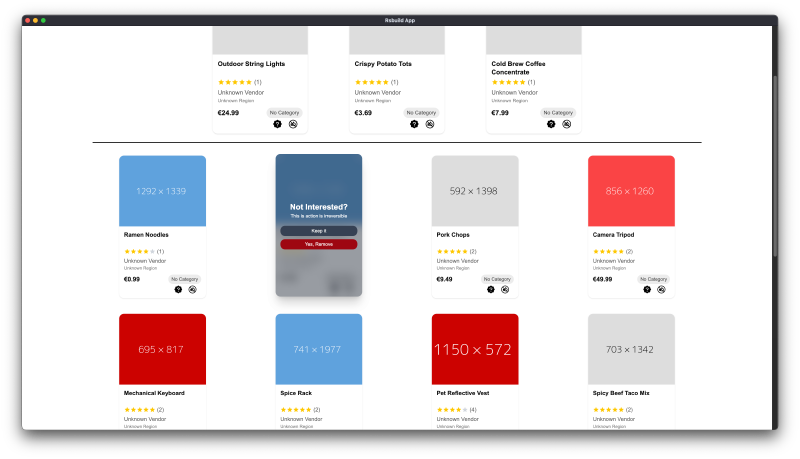
Task: Hit the crossed-out icon on Pork Chops card
Action: click(x=506, y=289)
